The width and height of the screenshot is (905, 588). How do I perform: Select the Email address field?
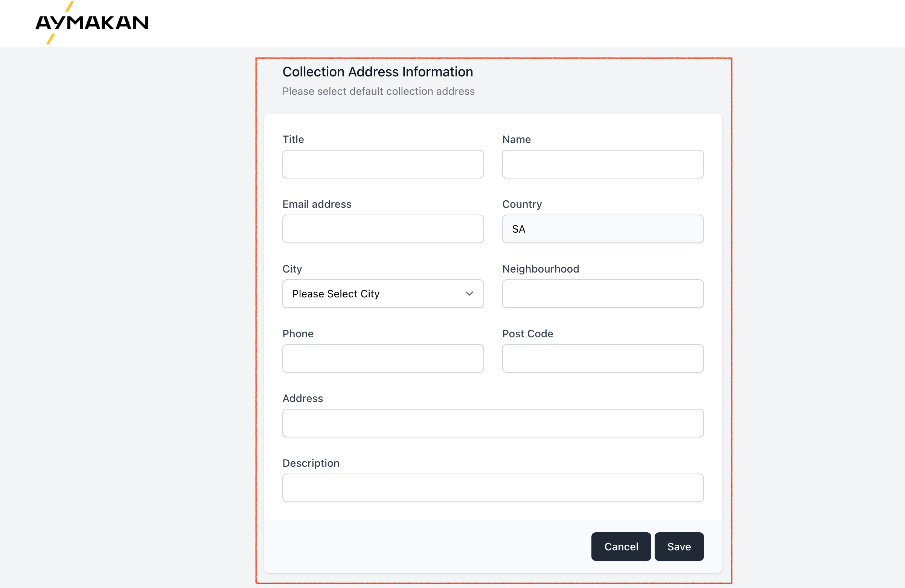(x=383, y=228)
